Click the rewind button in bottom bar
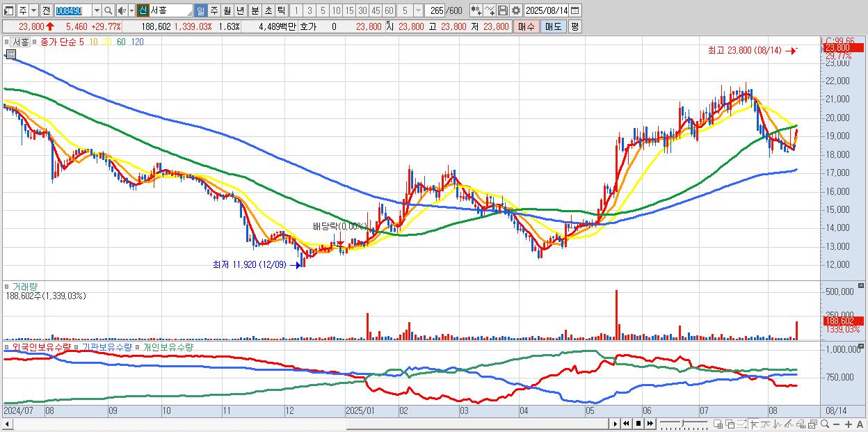868x432 pixels. click(626, 424)
